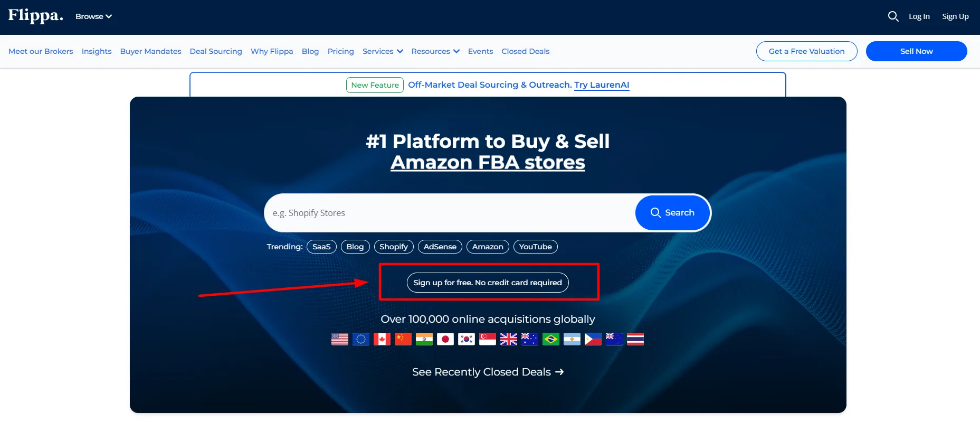Screen dimensions: 980x431
Task: Select the AdSense trending tag
Action: [x=440, y=247]
